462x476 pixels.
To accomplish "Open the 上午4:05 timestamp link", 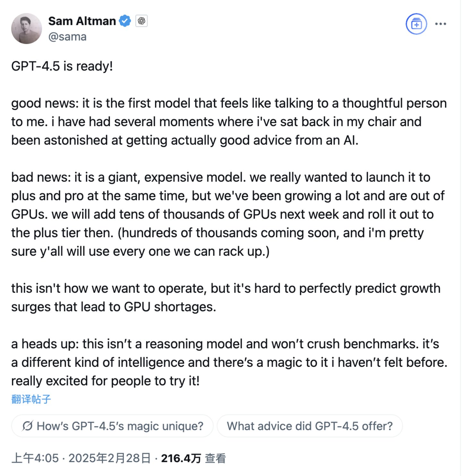I will (35, 458).
